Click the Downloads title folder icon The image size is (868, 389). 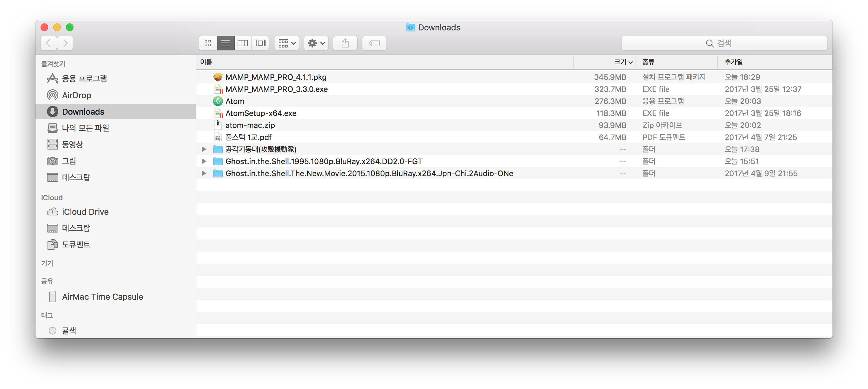click(x=410, y=27)
